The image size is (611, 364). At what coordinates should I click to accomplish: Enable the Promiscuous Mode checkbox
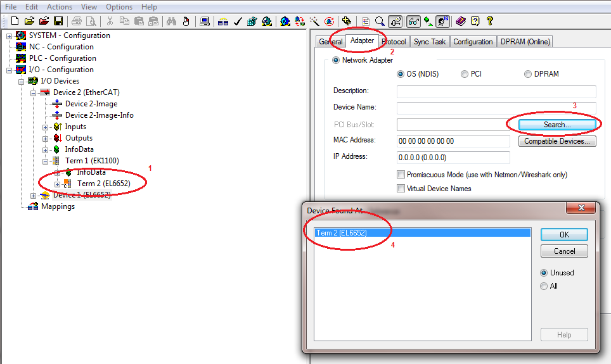[401, 175]
